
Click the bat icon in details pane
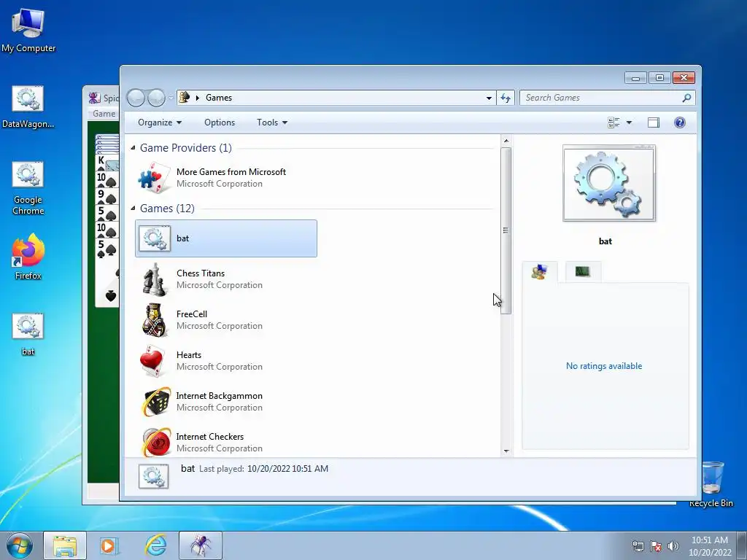(153, 476)
